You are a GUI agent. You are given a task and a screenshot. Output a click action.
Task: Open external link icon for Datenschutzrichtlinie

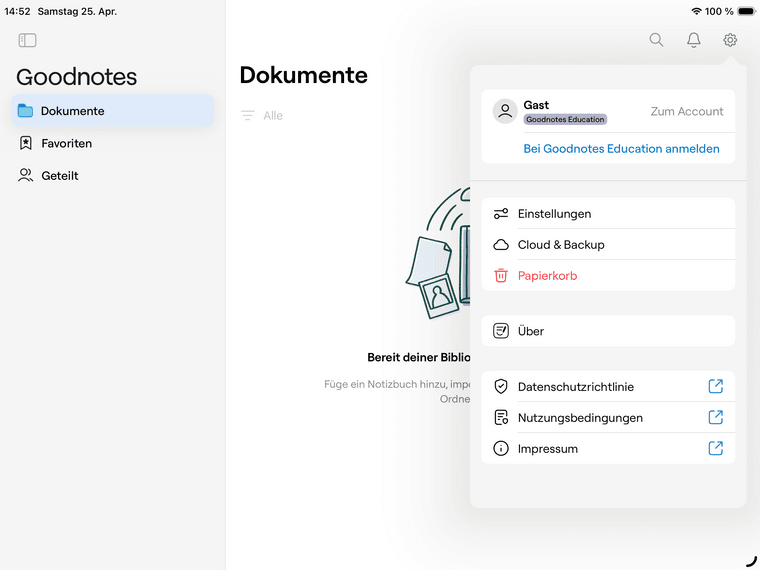[x=715, y=386]
